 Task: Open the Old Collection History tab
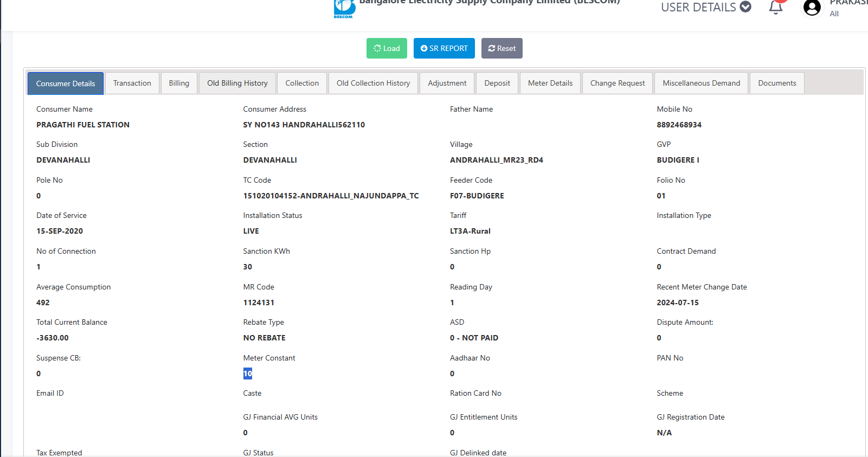[x=373, y=83]
